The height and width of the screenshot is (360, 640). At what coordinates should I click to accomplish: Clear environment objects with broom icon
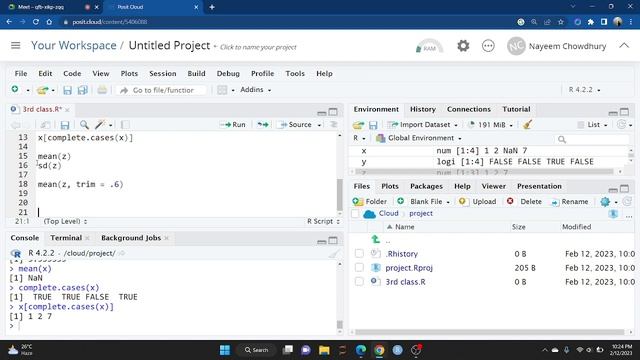coord(527,124)
